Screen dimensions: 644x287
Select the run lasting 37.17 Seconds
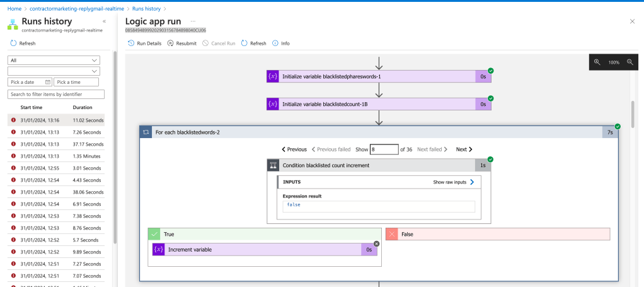tap(56, 144)
